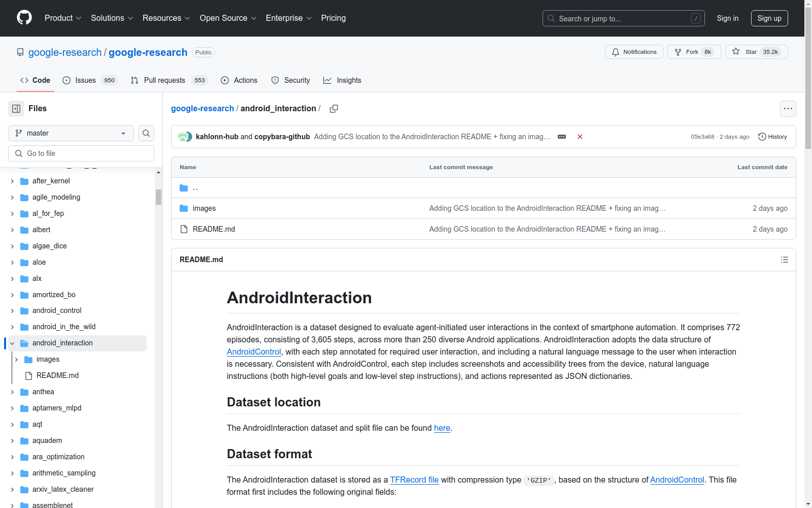The height and width of the screenshot is (508, 812).
Task: Click Sign in
Action: click(x=728, y=18)
